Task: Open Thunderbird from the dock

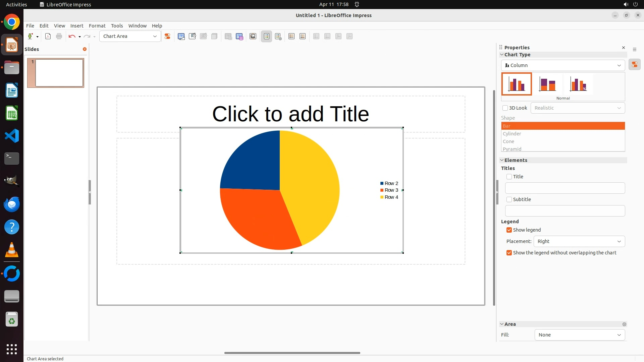Action: point(12,204)
